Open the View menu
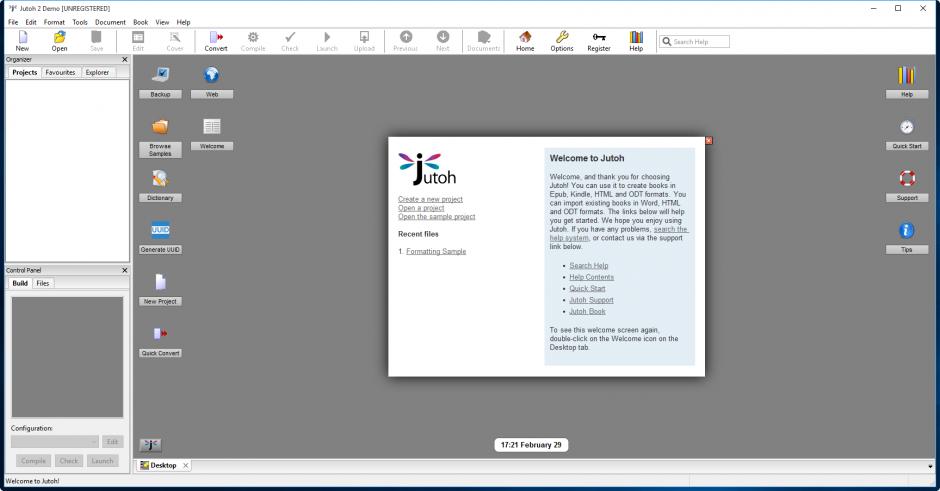Image resolution: width=940 pixels, height=491 pixels. (162, 22)
